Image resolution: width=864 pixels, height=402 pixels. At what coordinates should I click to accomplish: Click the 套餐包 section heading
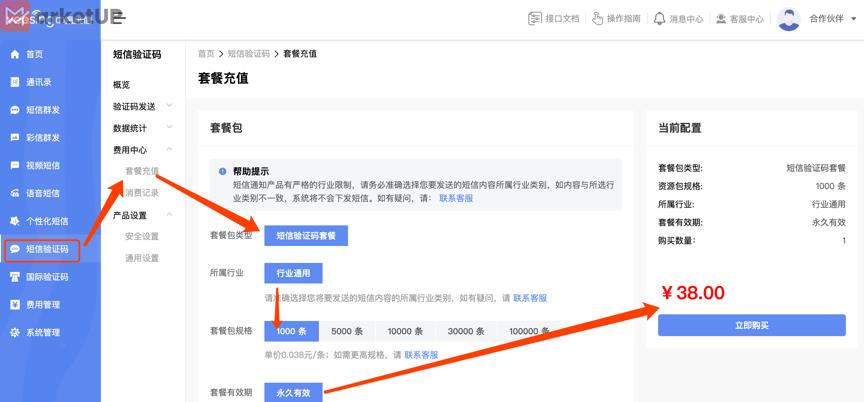click(x=226, y=128)
